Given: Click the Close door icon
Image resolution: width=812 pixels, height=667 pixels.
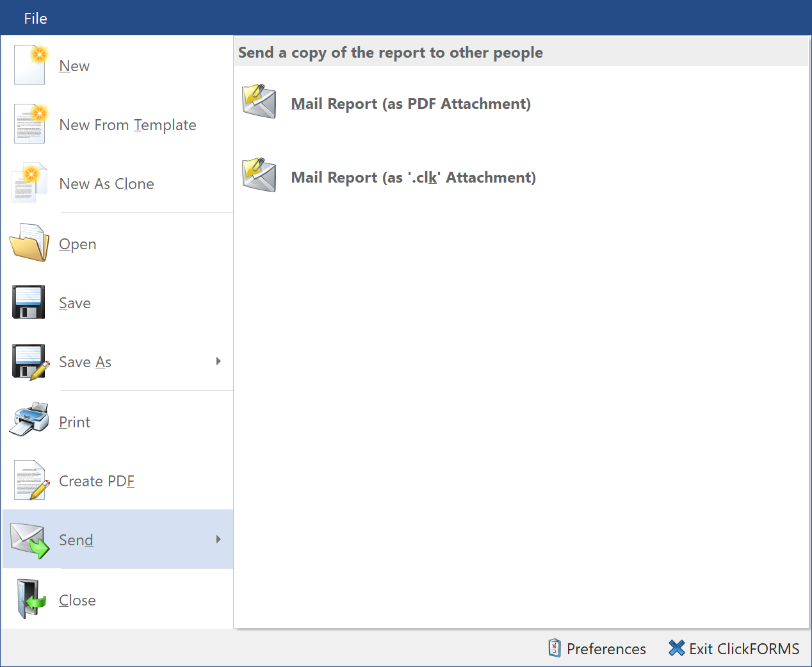Looking at the screenshot, I should click(31, 599).
